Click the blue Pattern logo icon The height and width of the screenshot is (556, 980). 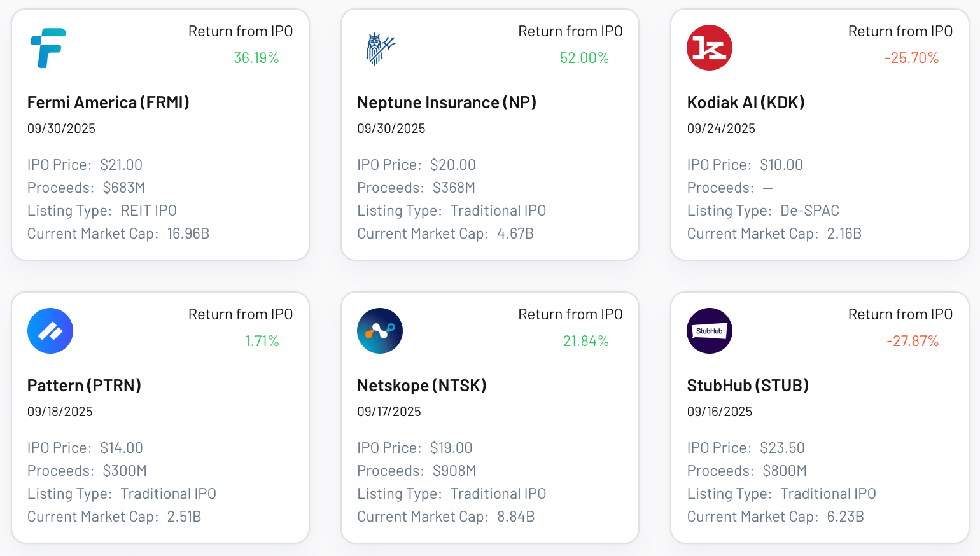click(50, 331)
